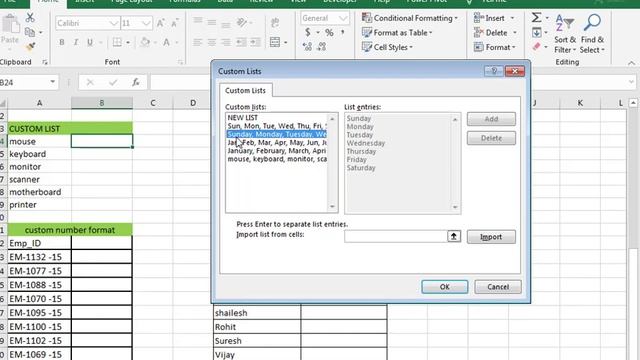Click OK in Custom Lists dialog
Image resolution: width=640 pixels, height=360 pixels.
click(444, 287)
